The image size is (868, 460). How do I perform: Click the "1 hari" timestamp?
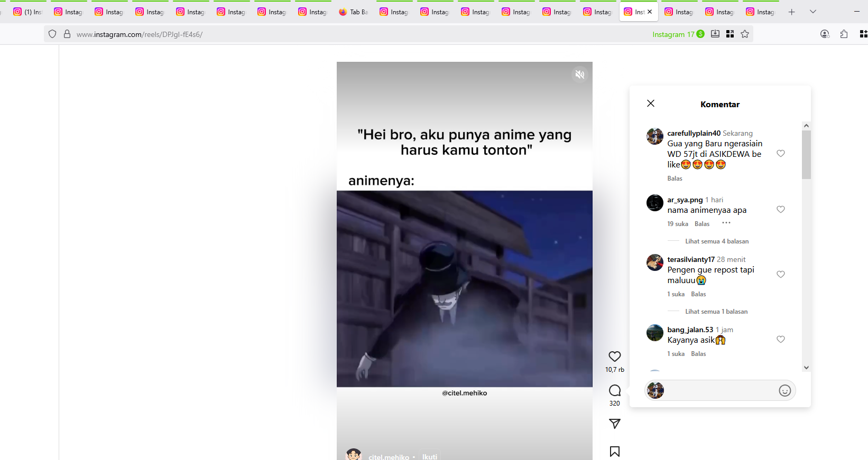[x=714, y=200]
